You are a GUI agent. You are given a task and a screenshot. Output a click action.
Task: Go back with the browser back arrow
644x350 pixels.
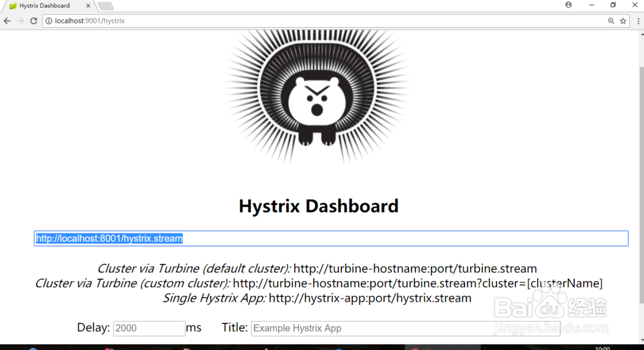(x=7, y=21)
